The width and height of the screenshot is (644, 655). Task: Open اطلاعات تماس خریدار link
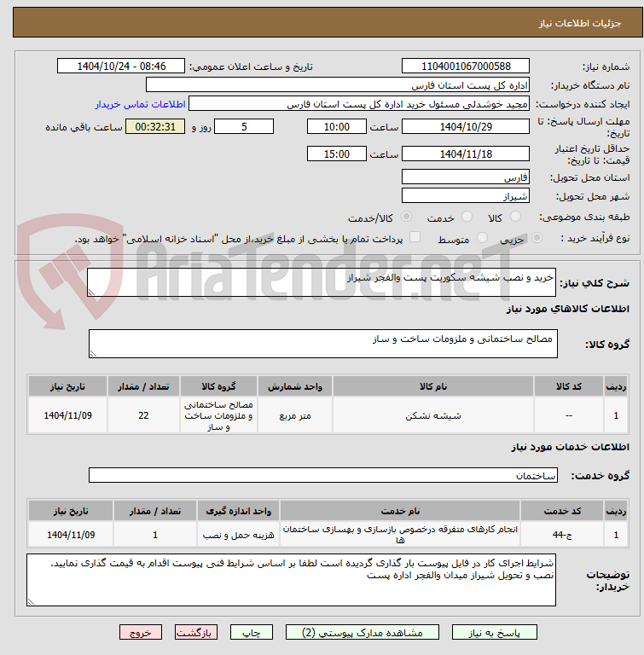pyautogui.click(x=140, y=104)
